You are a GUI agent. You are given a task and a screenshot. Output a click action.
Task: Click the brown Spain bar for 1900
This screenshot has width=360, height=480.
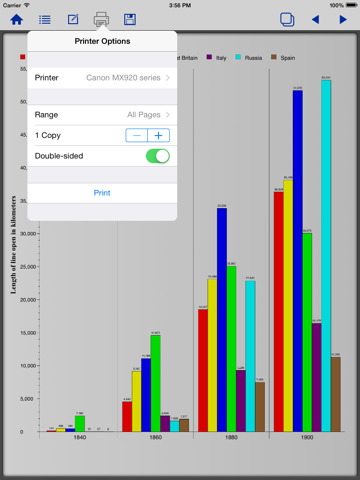coord(336,394)
